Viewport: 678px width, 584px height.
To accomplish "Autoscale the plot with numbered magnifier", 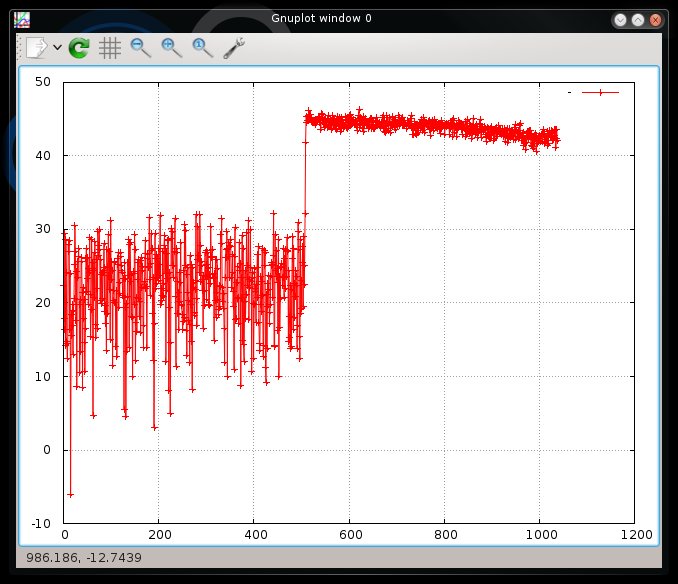I will [x=202, y=47].
